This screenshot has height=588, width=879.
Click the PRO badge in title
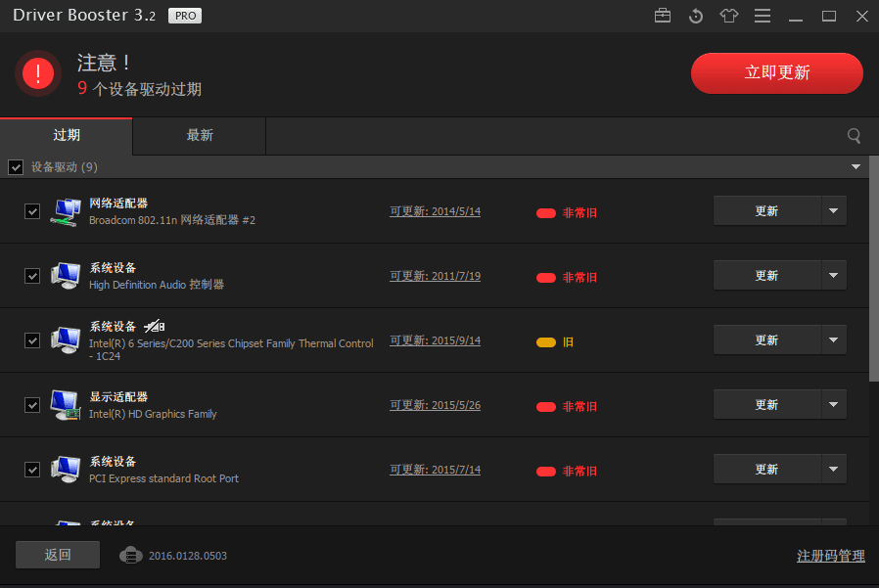coord(185,16)
